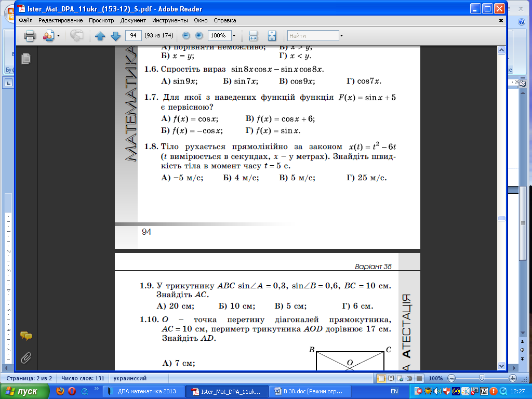Switch to ДПА математика 2013 taskbar window
Screen dimensions: 532x399
coord(143,392)
